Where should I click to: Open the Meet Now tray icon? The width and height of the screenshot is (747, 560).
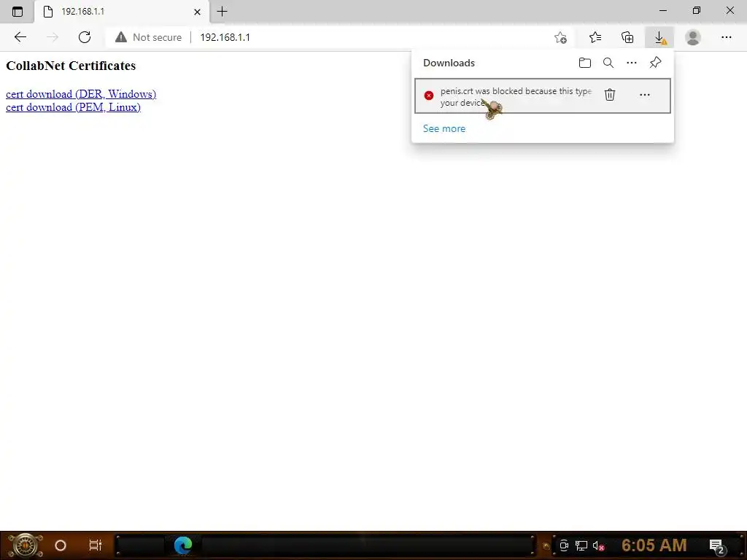[x=564, y=545]
